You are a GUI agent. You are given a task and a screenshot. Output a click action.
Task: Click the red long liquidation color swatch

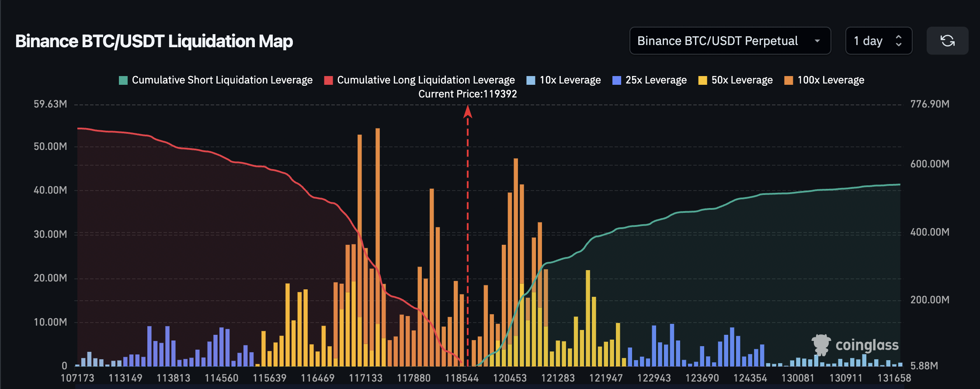[x=328, y=80]
